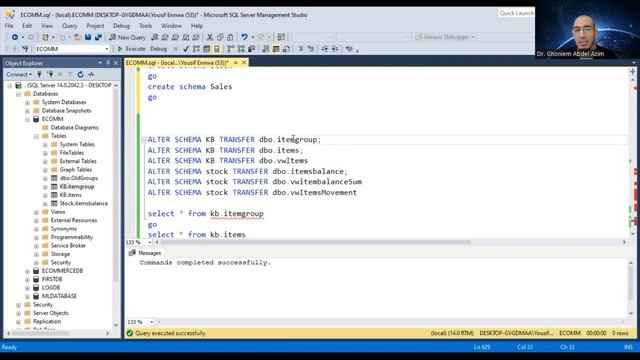
Task: Click the Save All icon
Action: coord(98,37)
